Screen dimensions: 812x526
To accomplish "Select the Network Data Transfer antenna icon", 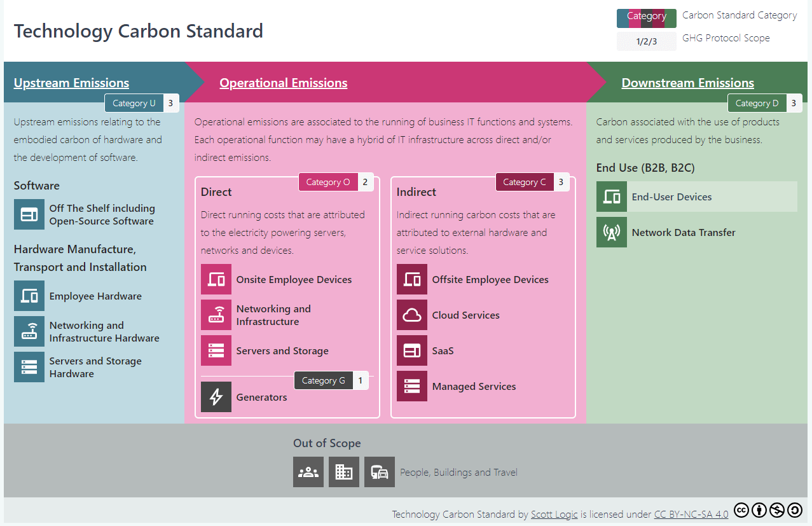I will [x=611, y=232].
